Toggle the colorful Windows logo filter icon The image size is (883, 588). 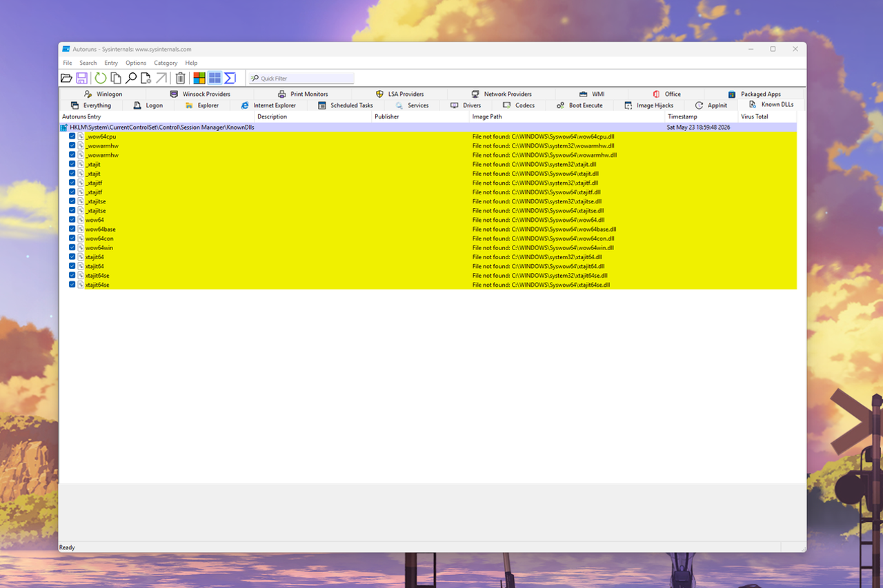click(x=199, y=78)
